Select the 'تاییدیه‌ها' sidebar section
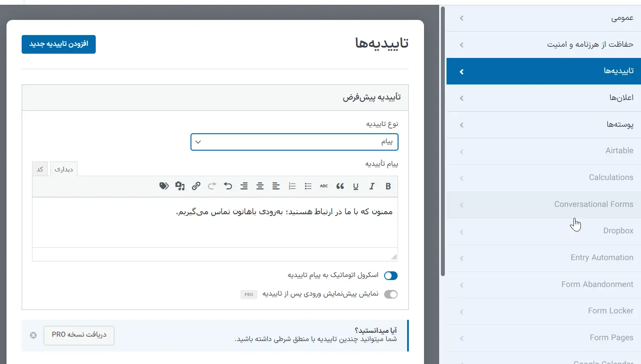The image size is (641, 364). tap(544, 71)
